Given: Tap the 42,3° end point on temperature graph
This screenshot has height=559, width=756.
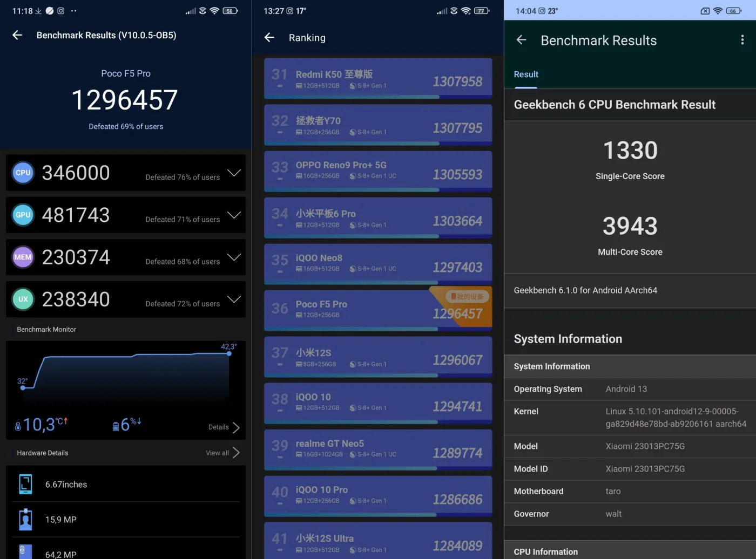Looking at the screenshot, I should coord(229,353).
